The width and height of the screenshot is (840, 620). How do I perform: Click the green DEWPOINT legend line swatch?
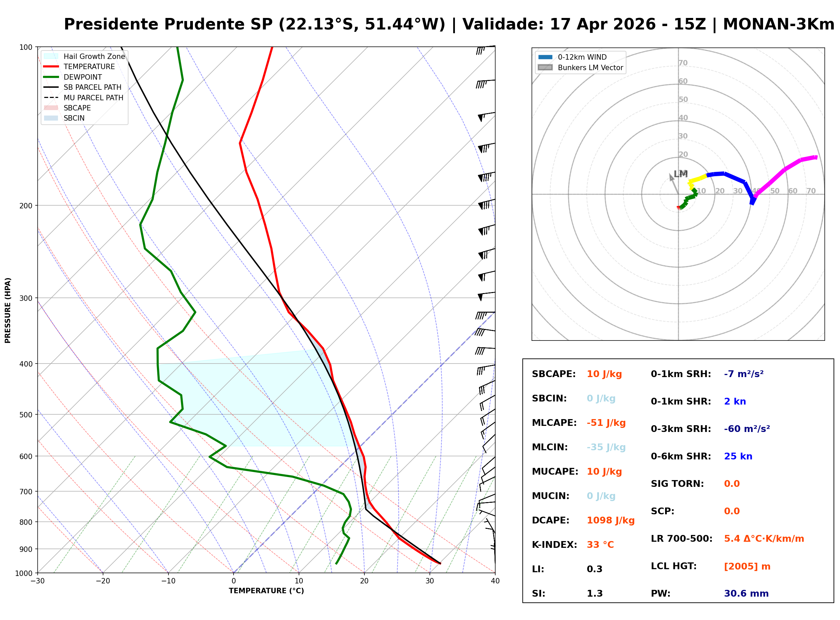pyautogui.click(x=51, y=77)
